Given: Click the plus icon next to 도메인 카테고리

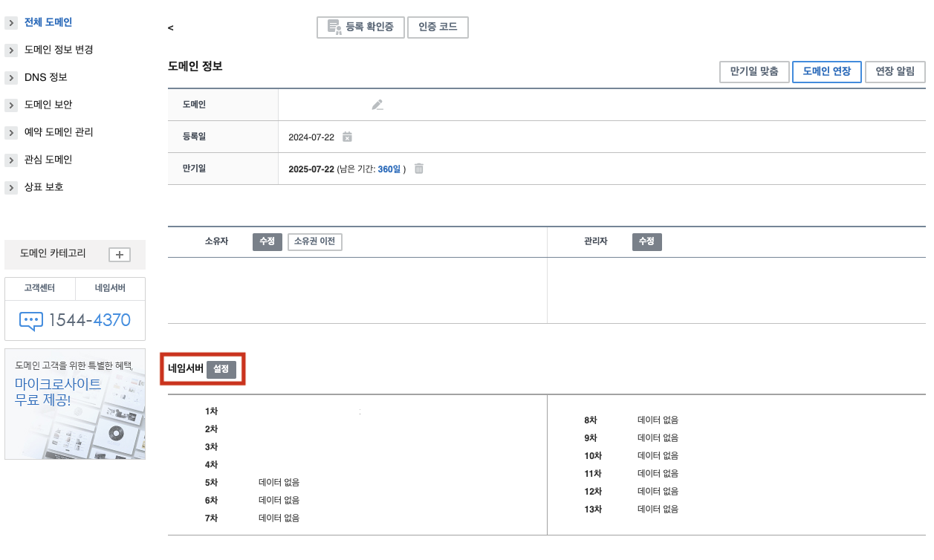Looking at the screenshot, I should (x=120, y=255).
